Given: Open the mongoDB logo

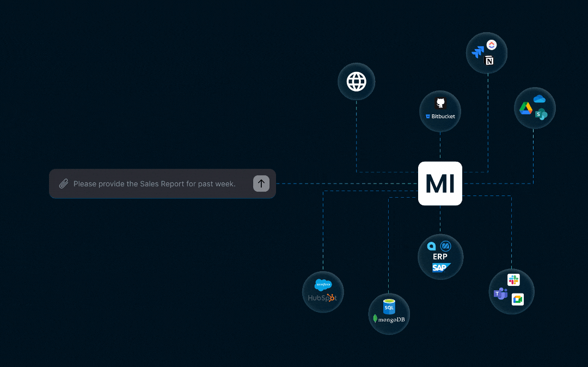Looking at the screenshot, I should 389,320.
